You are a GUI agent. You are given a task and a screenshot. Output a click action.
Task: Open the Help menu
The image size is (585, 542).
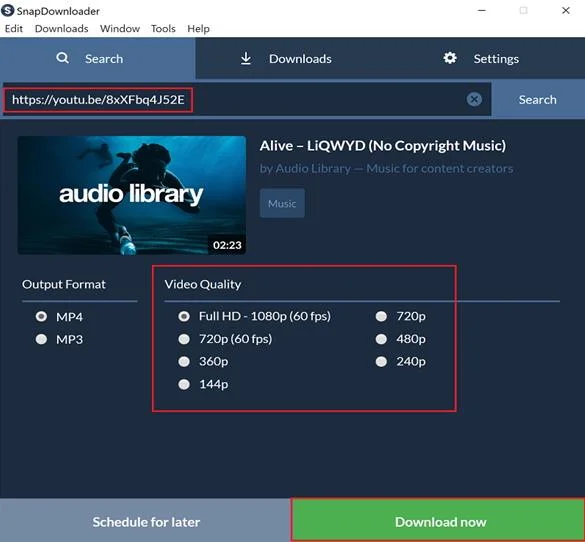tap(198, 29)
